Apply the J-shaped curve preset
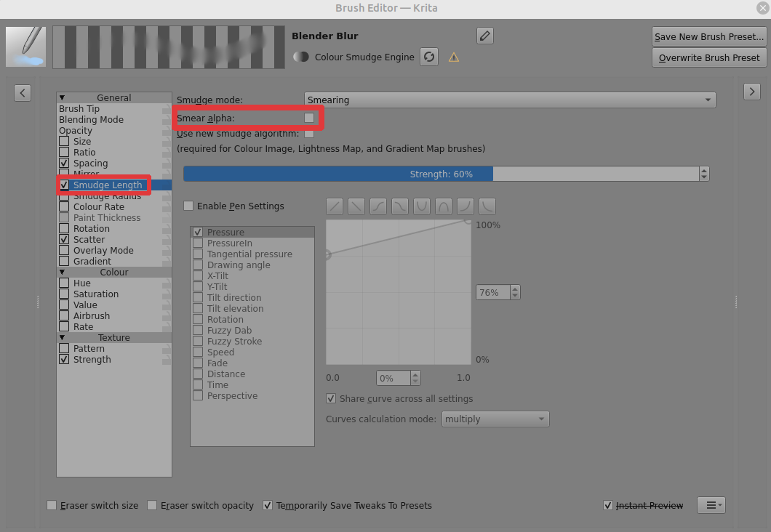 [466, 206]
